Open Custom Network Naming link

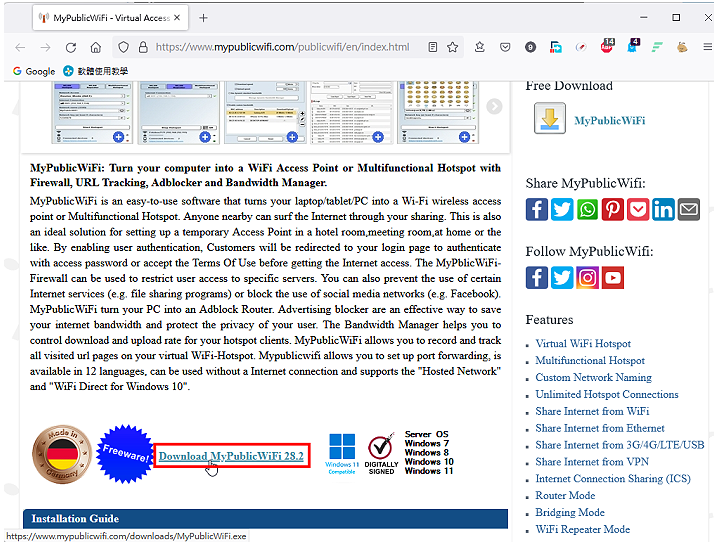(593, 377)
